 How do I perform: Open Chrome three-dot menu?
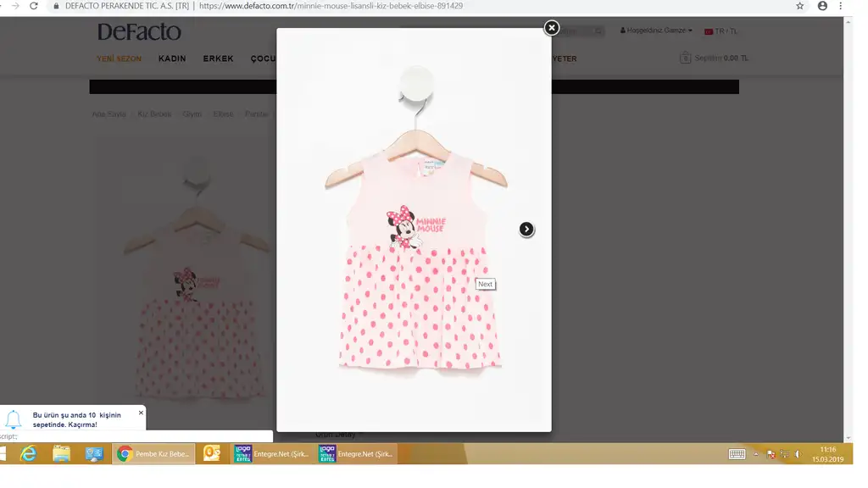pyautogui.click(x=840, y=6)
